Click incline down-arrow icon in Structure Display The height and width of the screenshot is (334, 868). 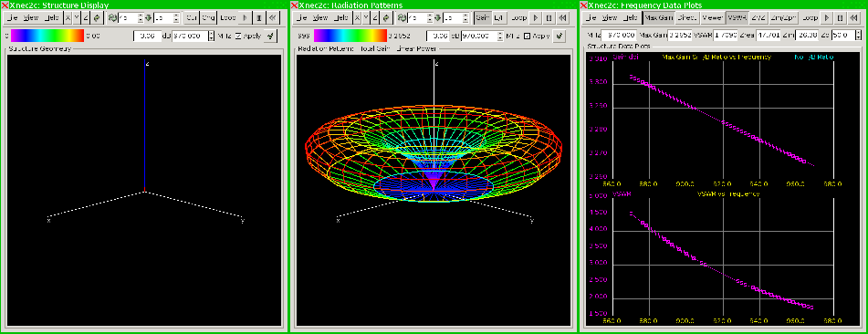[149, 17]
